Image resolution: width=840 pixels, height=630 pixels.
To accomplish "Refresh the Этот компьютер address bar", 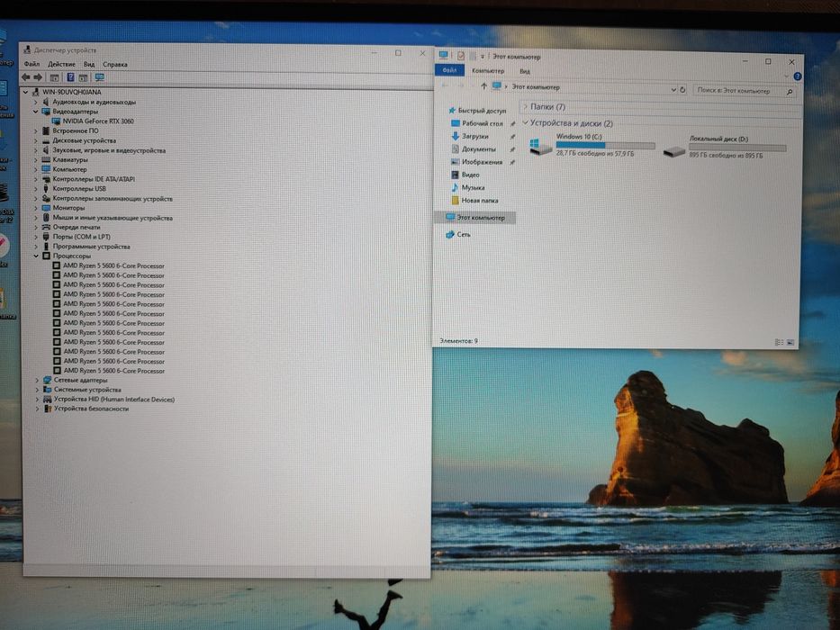I will 682,90.
